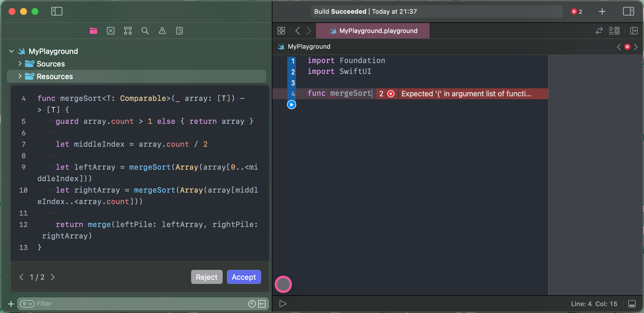This screenshot has width=644, height=313.
Task: Go to next suggestion page
Action: point(53,277)
